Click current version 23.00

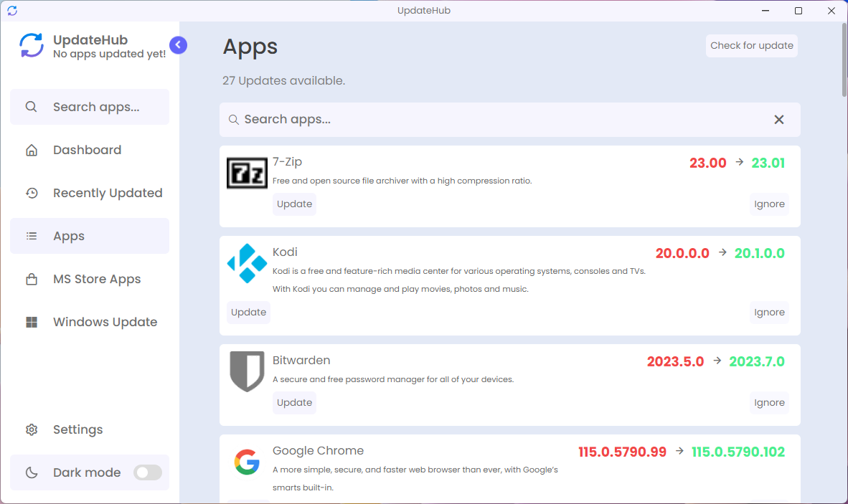[707, 163]
